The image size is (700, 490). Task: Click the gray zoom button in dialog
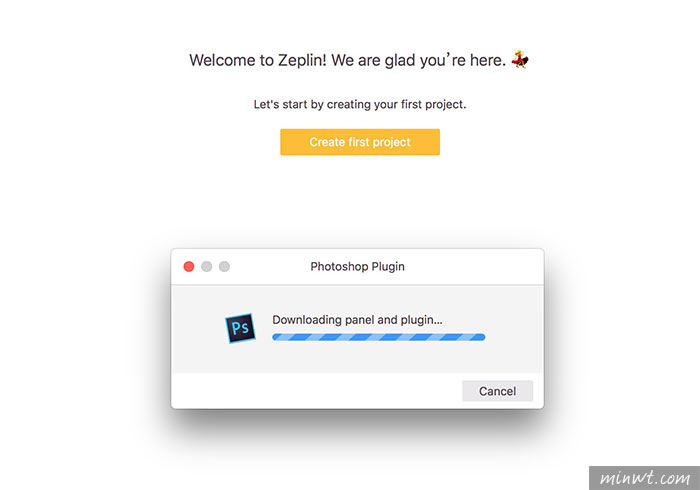pos(224,266)
